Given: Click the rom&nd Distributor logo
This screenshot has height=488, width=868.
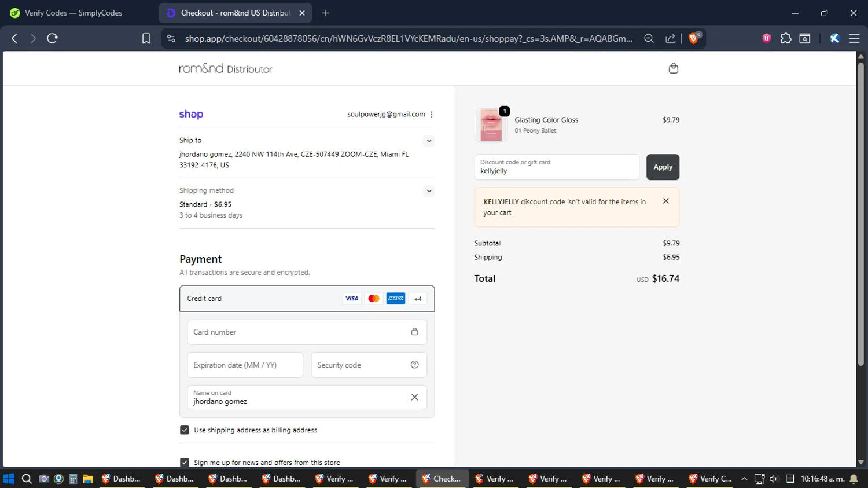Looking at the screenshot, I should pos(226,68).
